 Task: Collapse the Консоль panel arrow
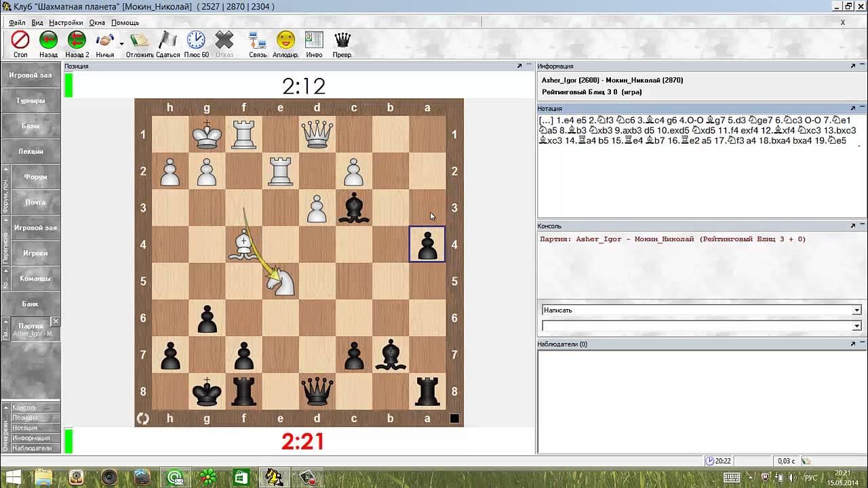click(853, 226)
